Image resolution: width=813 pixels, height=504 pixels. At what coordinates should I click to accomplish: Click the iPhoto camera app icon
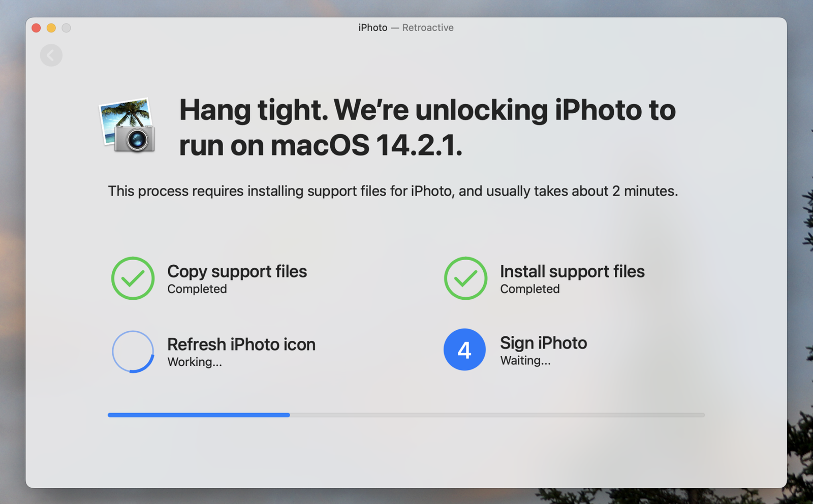click(x=128, y=125)
